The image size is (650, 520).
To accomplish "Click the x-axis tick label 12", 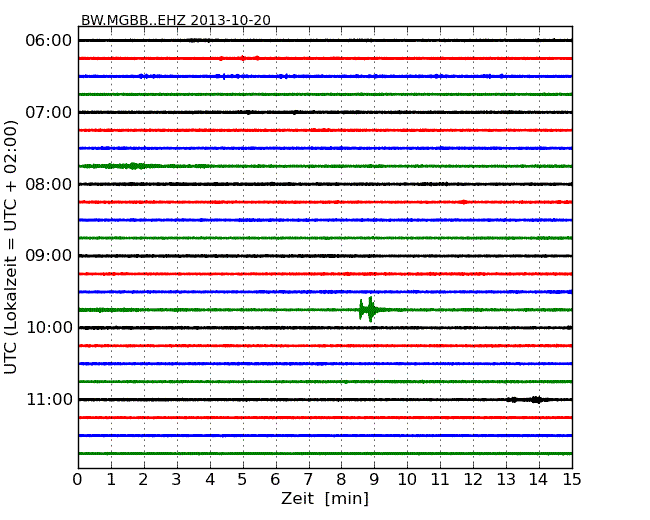I will [473, 480].
